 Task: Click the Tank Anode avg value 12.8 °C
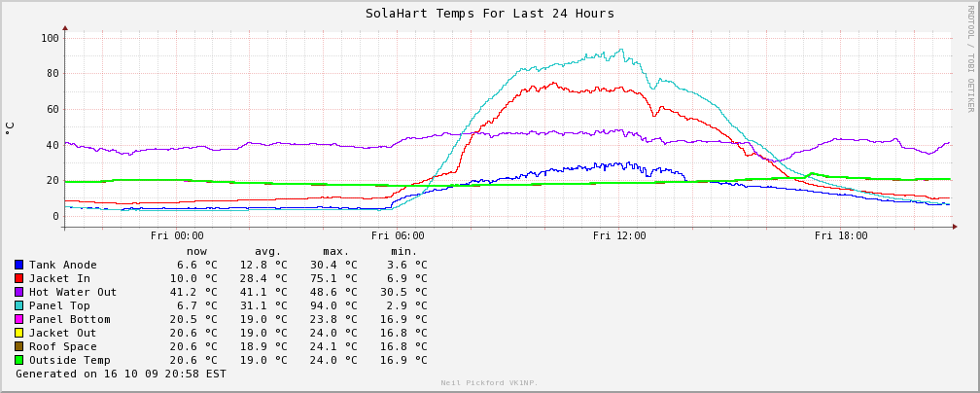click(263, 265)
